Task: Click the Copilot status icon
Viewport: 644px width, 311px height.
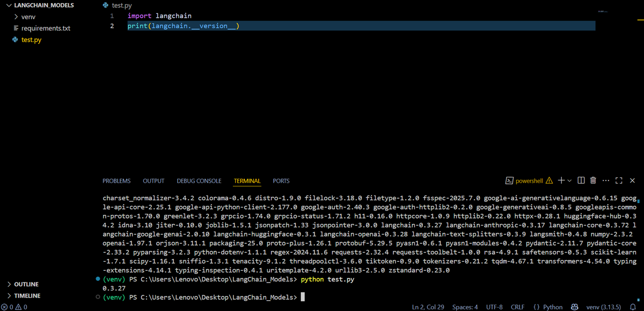Action: pos(574,307)
